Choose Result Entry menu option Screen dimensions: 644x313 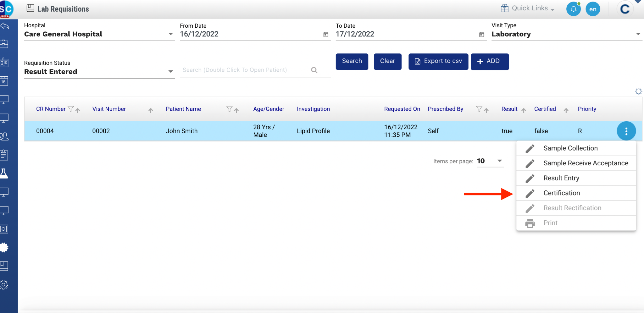click(561, 178)
